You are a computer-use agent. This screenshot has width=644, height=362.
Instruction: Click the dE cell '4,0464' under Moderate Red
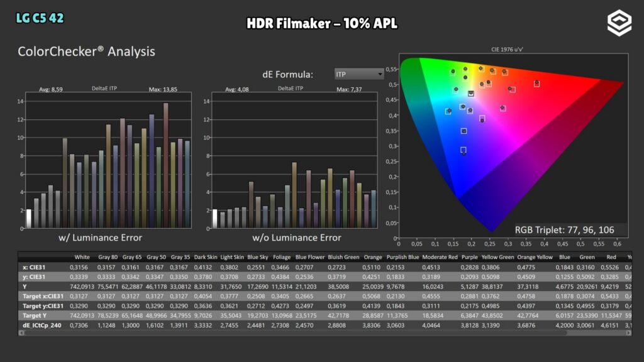(x=431, y=326)
